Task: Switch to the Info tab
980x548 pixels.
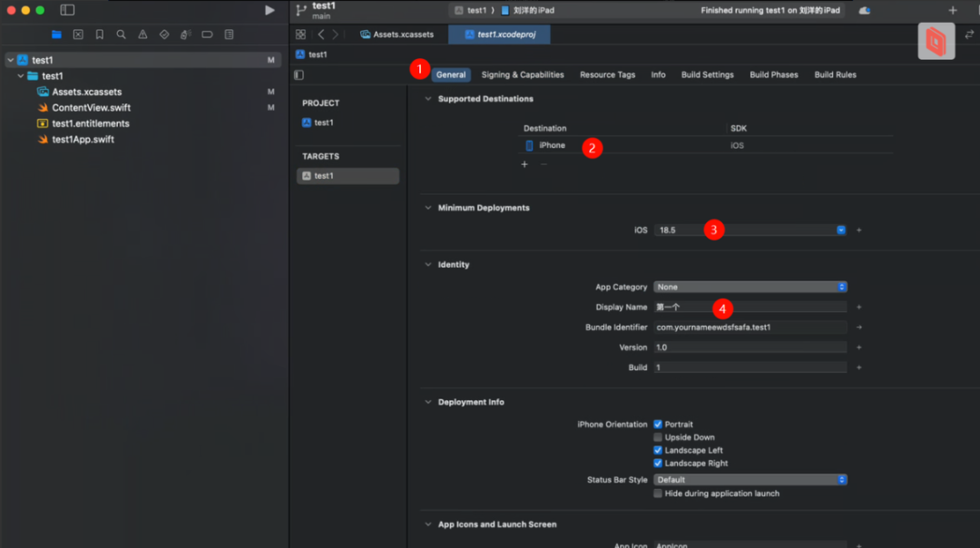Action: click(658, 74)
